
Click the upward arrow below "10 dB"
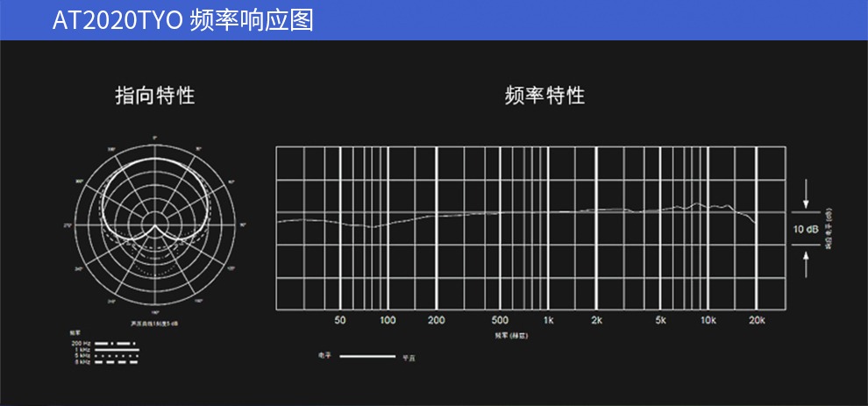(x=807, y=264)
